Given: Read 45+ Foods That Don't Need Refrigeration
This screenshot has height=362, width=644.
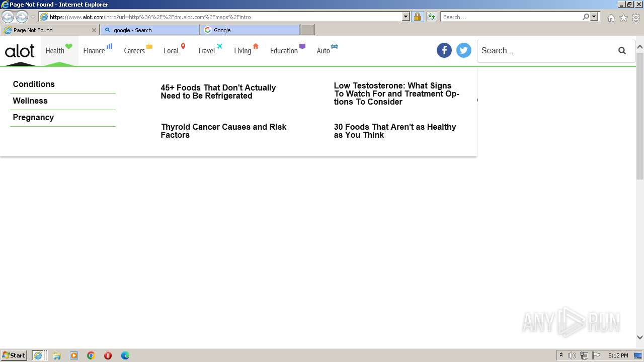Looking at the screenshot, I should tap(218, 92).
